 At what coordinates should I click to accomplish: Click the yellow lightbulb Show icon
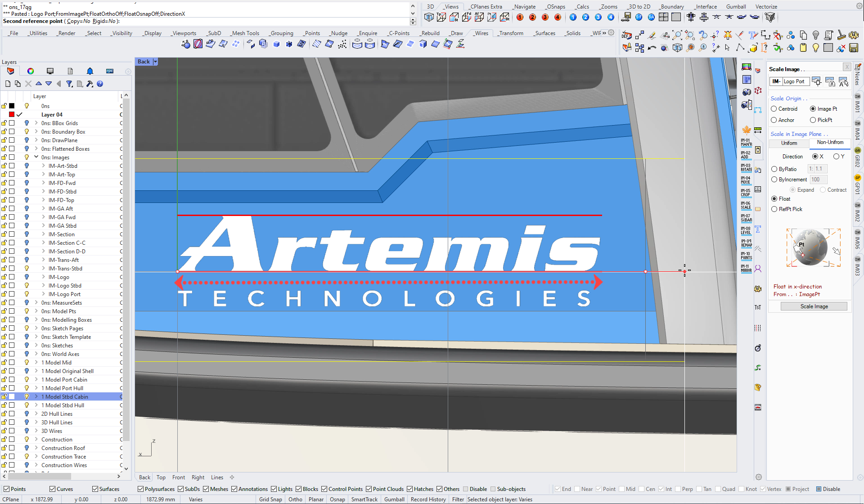816,48
